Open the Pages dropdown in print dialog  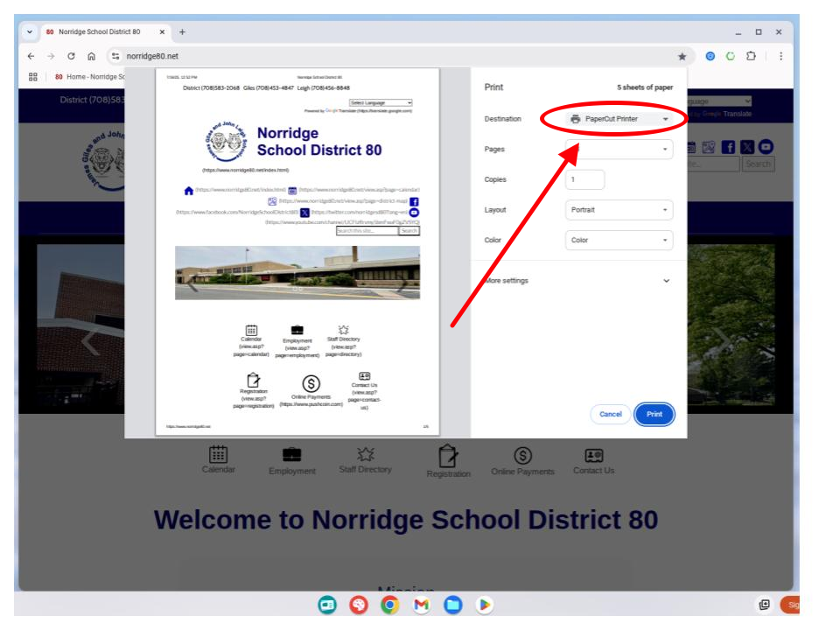click(619, 150)
